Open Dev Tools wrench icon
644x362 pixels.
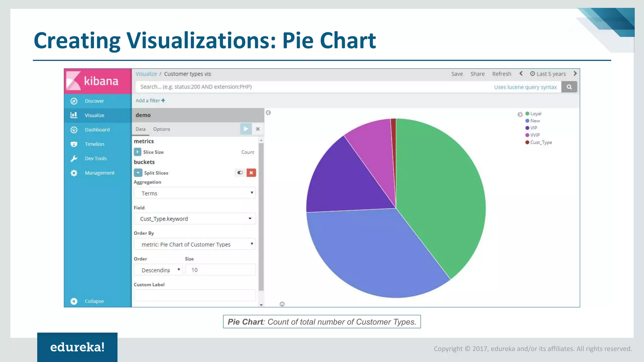(x=74, y=158)
